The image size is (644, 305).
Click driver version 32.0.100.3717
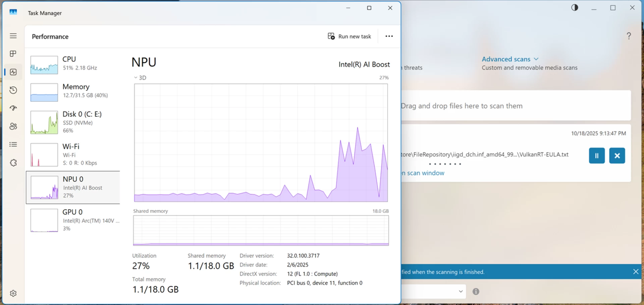[x=303, y=256]
